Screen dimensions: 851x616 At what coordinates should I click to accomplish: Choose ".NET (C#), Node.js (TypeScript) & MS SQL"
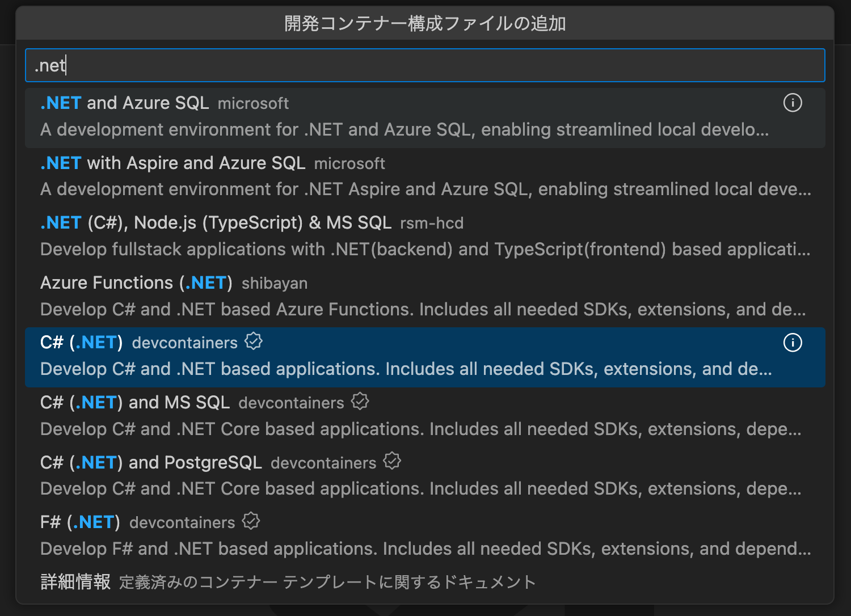[425, 238]
